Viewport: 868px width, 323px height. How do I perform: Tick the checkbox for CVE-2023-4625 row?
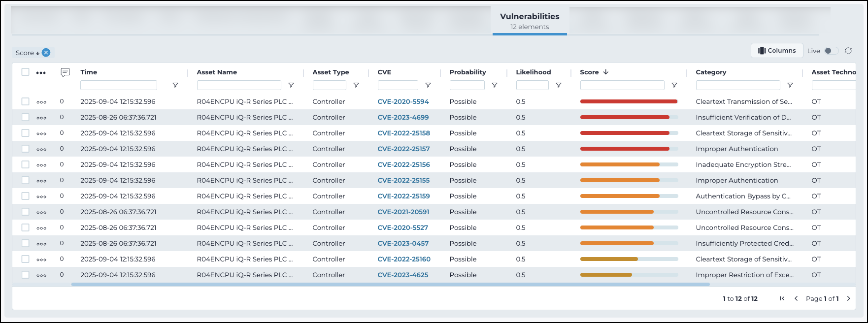[26, 275]
